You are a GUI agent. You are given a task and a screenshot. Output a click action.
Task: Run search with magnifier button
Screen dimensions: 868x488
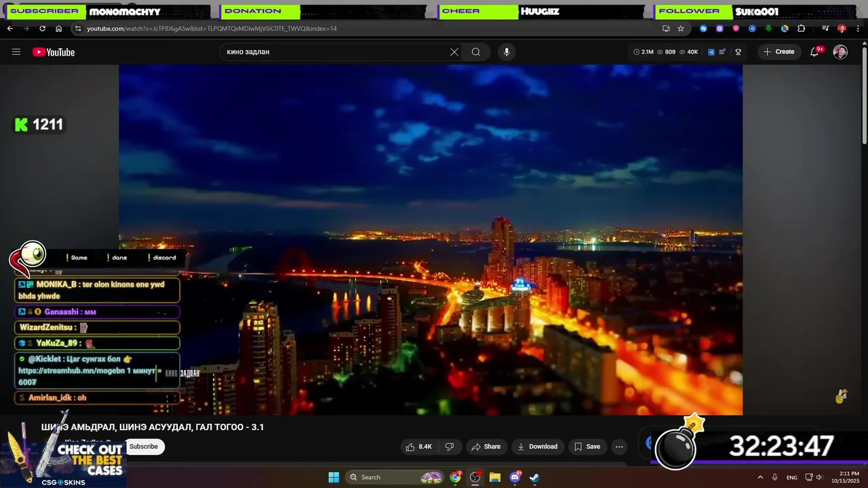click(x=476, y=52)
